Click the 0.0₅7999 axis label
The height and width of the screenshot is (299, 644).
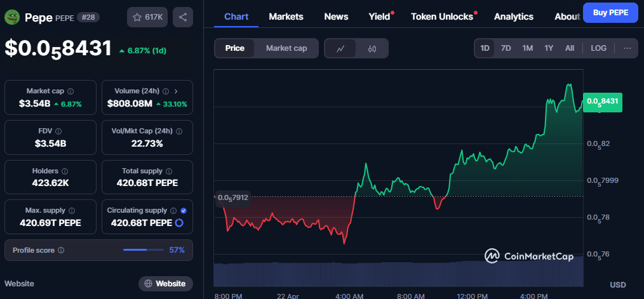click(601, 181)
